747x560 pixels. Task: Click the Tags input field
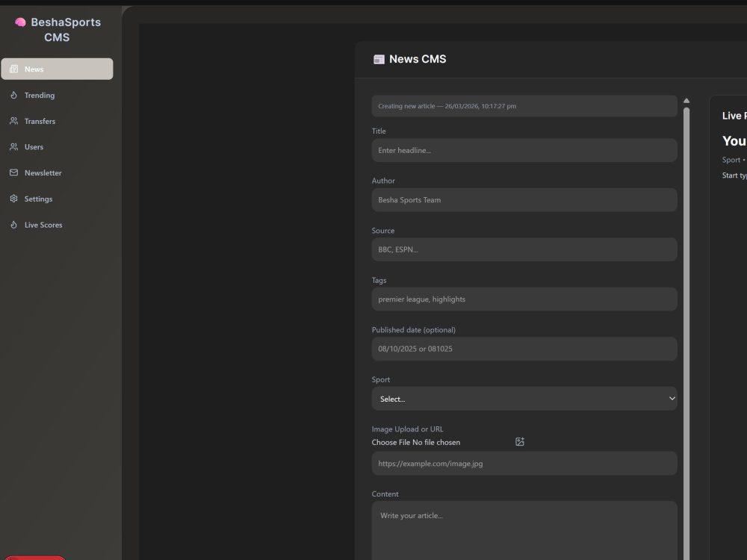click(x=524, y=299)
